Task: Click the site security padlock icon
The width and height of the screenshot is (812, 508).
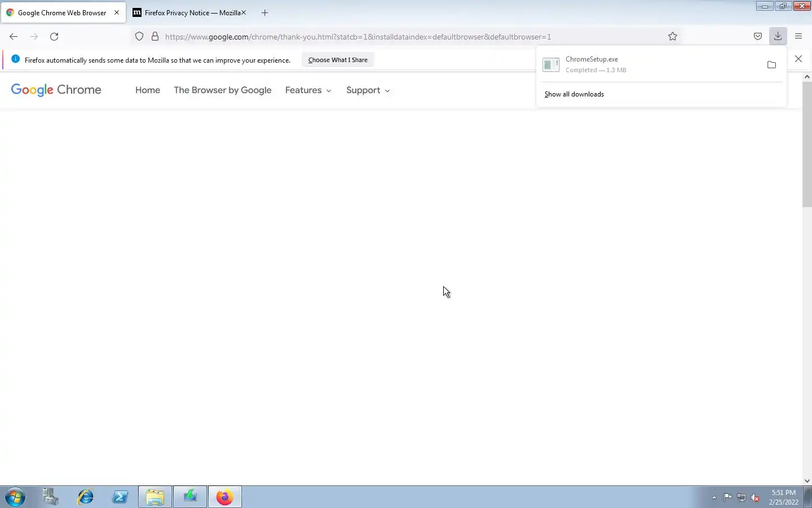Action: [x=155, y=37]
